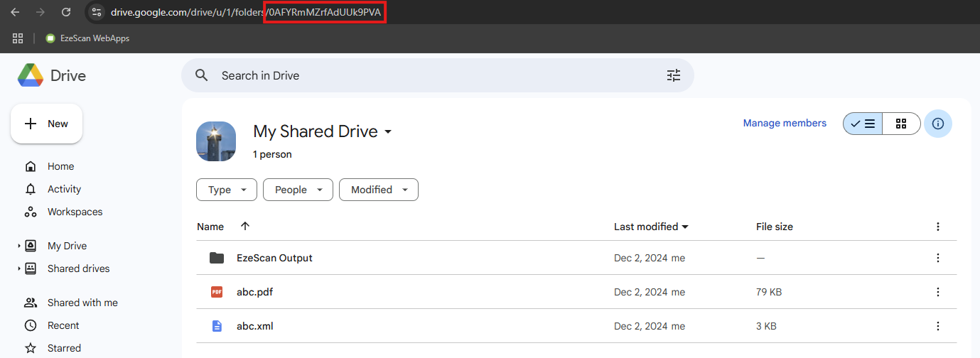Viewport: 980px width, 358px height.
Task: Open more actions for EzeScan Output folder
Action: [x=937, y=258]
